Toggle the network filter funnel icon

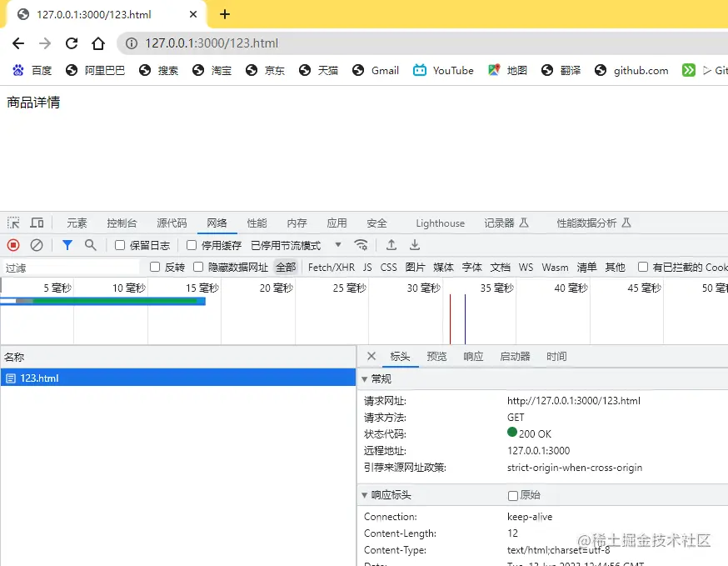[67, 245]
